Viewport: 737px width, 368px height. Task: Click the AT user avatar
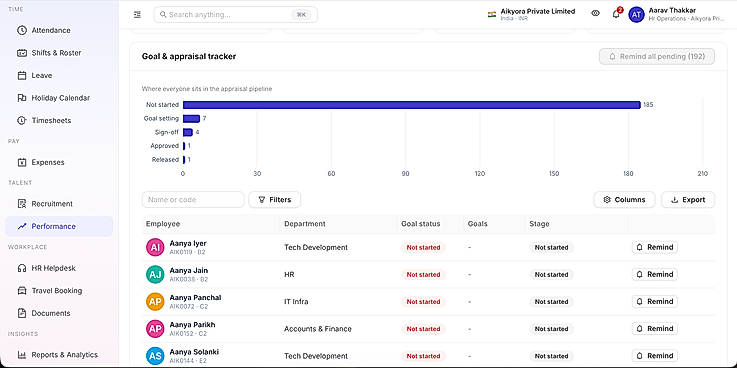pyautogui.click(x=636, y=15)
